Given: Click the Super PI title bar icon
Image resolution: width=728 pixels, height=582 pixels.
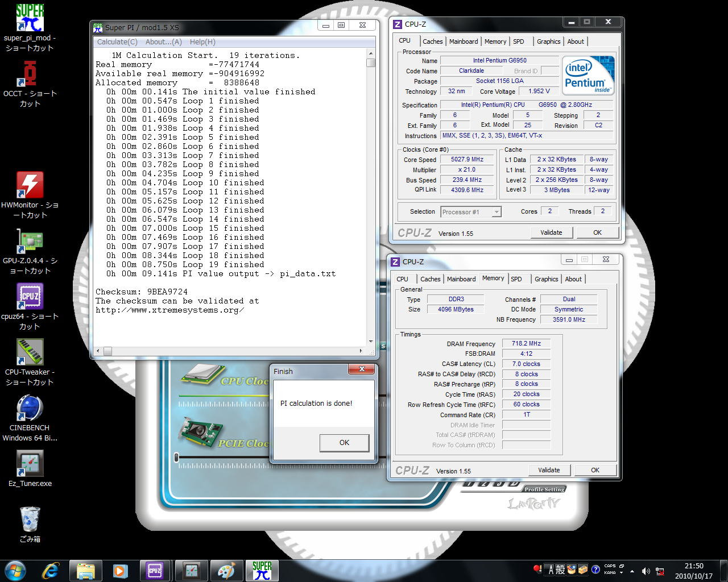Looking at the screenshot, I should tap(98, 27).
